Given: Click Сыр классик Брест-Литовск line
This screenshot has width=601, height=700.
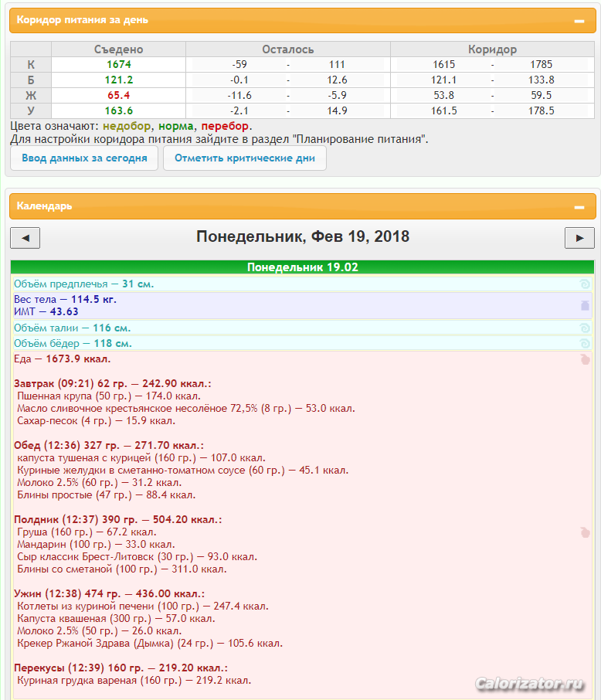Looking at the screenshot, I should click(x=137, y=557).
